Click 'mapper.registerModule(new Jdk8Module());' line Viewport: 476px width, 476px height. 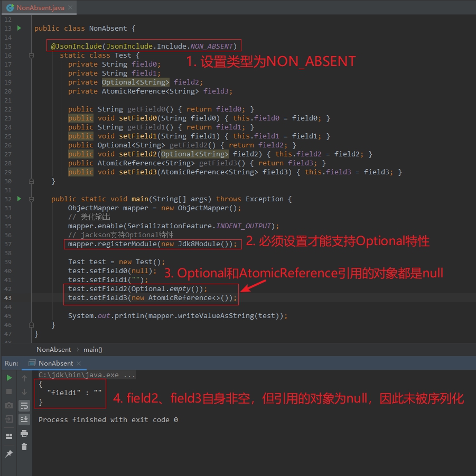[x=152, y=244]
